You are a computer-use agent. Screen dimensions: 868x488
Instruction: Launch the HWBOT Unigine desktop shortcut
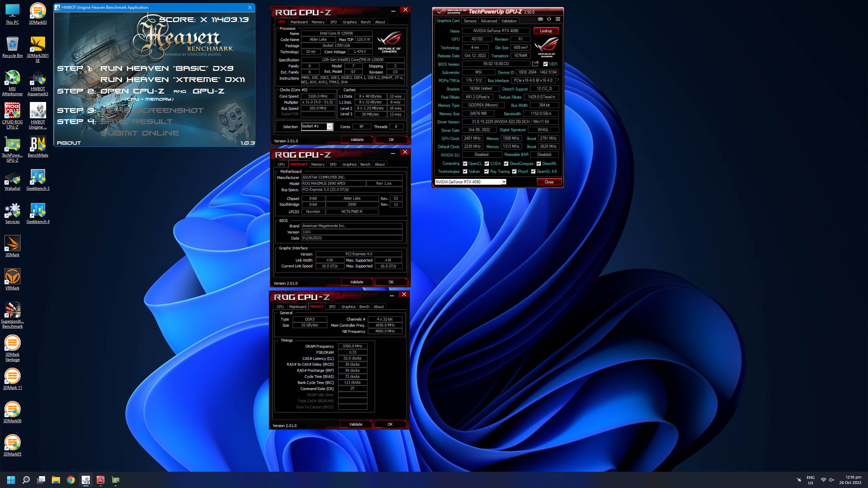tap(38, 116)
